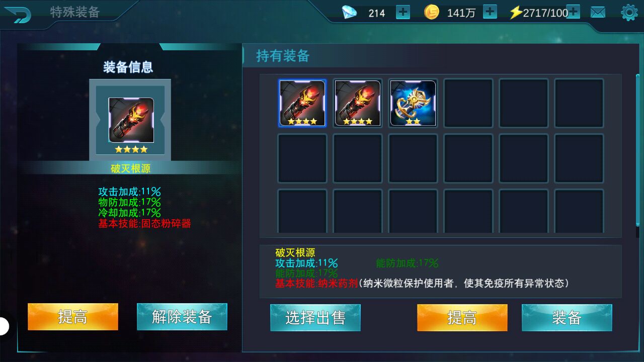Add energy with plus icon
The width and height of the screenshot is (644, 362).
[x=573, y=12]
